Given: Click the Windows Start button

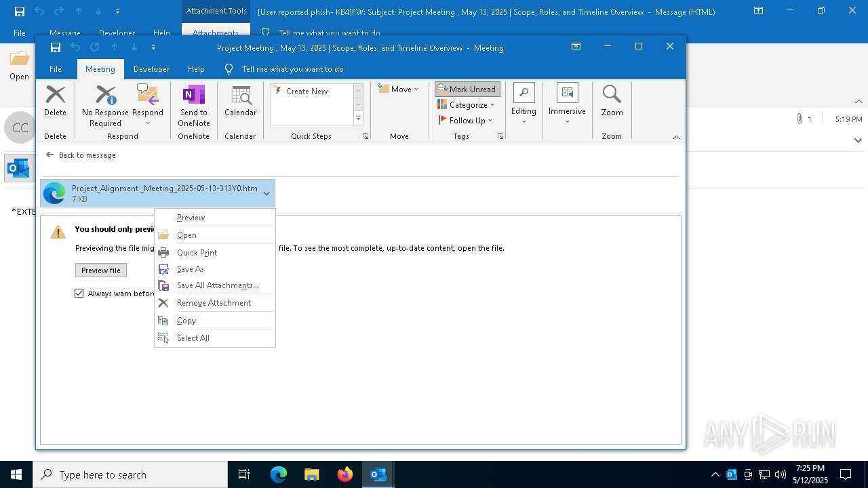Looking at the screenshot, I should click(16, 474).
